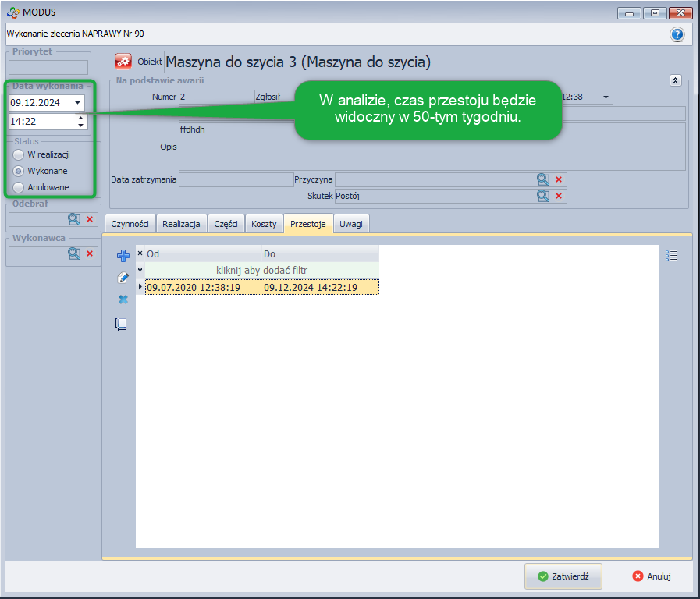This screenshot has height=599, width=700.
Task: Open lookup for the Wykonawca field
Action: point(74,253)
